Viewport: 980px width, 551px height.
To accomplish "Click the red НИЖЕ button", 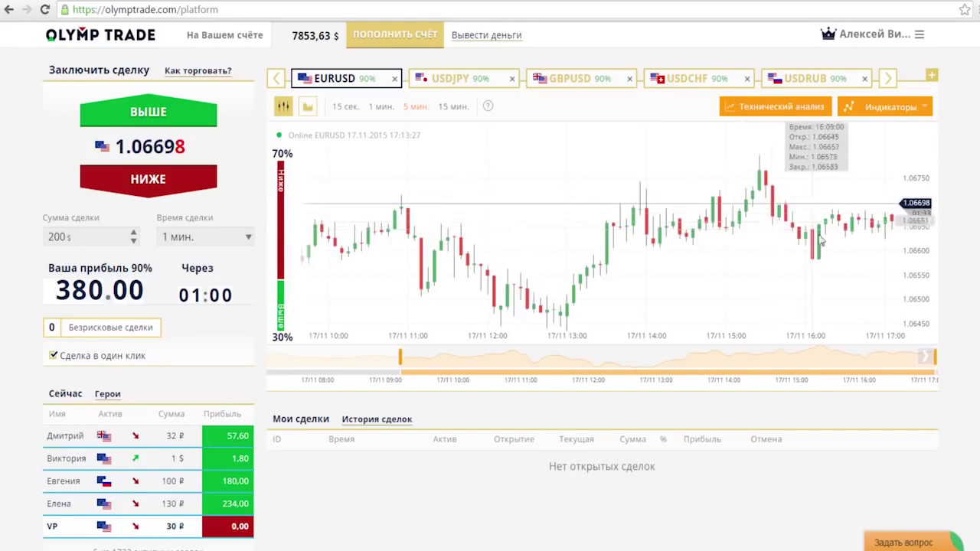I will pyautogui.click(x=149, y=179).
